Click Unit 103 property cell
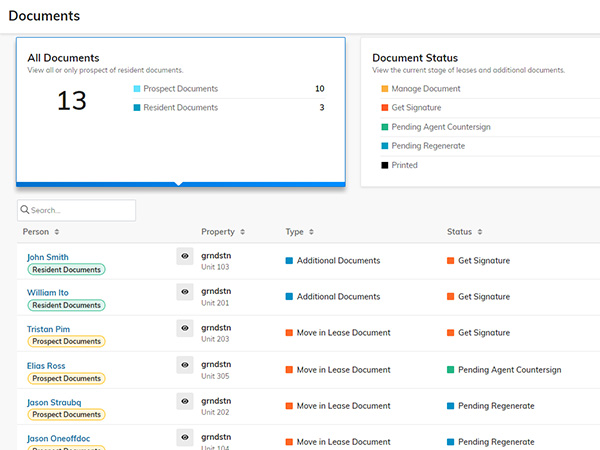 (215, 267)
